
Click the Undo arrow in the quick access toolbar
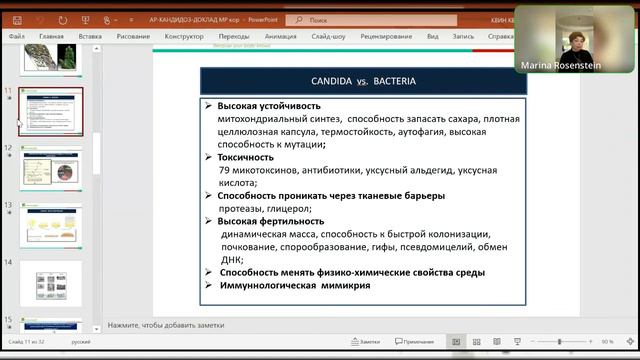click(40, 20)
